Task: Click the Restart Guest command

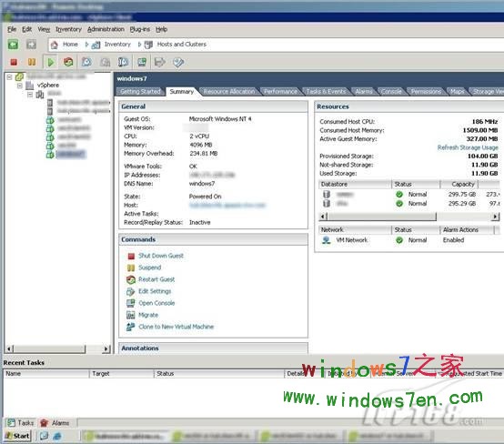Action: coord(156,279)
